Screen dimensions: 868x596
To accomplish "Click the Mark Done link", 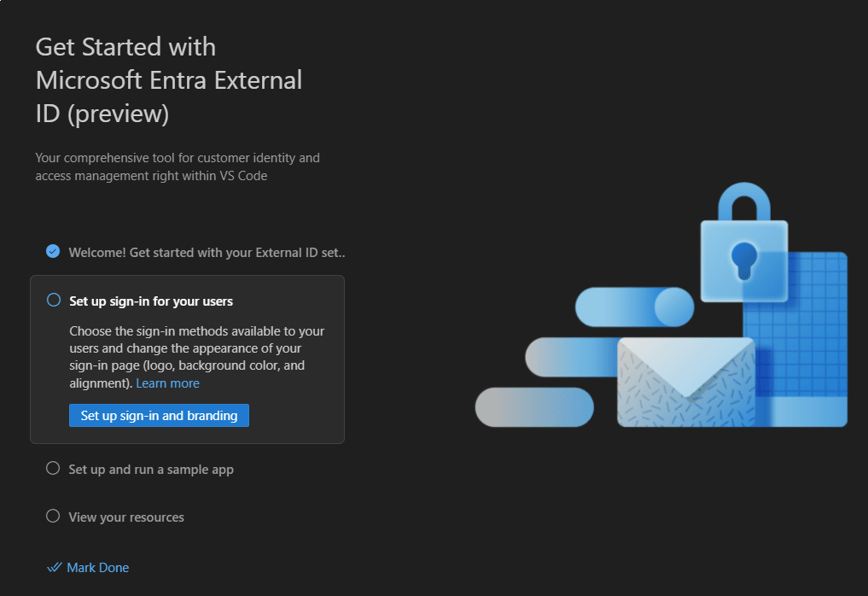I will tap(98, 568).
